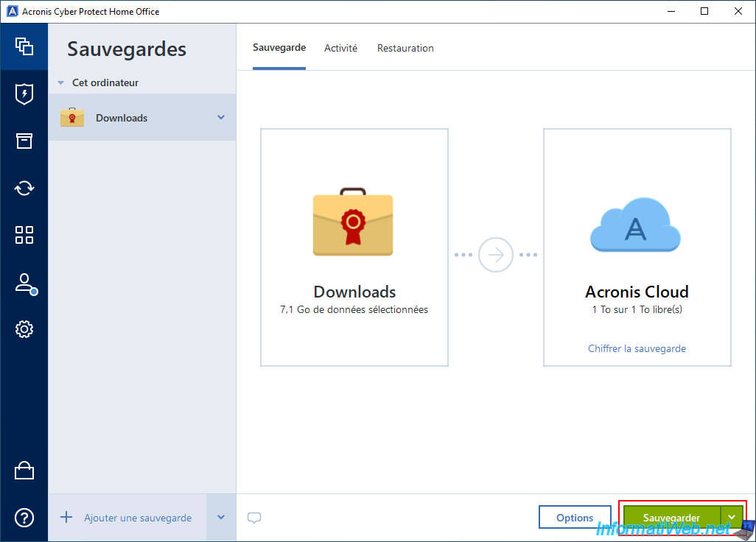Click the Acronis app icon in title bar

[12, 11]
